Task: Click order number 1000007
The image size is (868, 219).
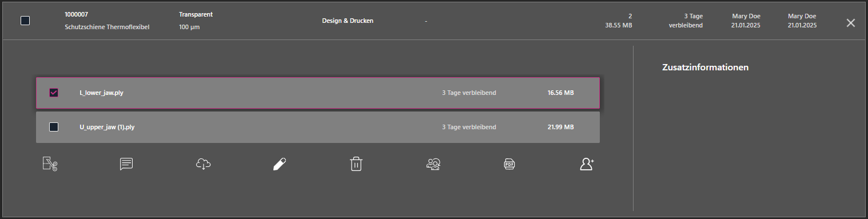Action: [x=77, y=15]
